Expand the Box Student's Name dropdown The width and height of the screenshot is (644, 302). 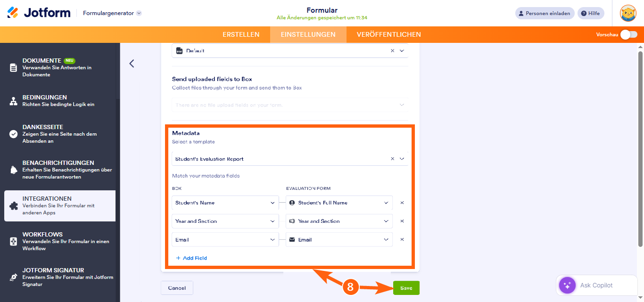[272, 203]
